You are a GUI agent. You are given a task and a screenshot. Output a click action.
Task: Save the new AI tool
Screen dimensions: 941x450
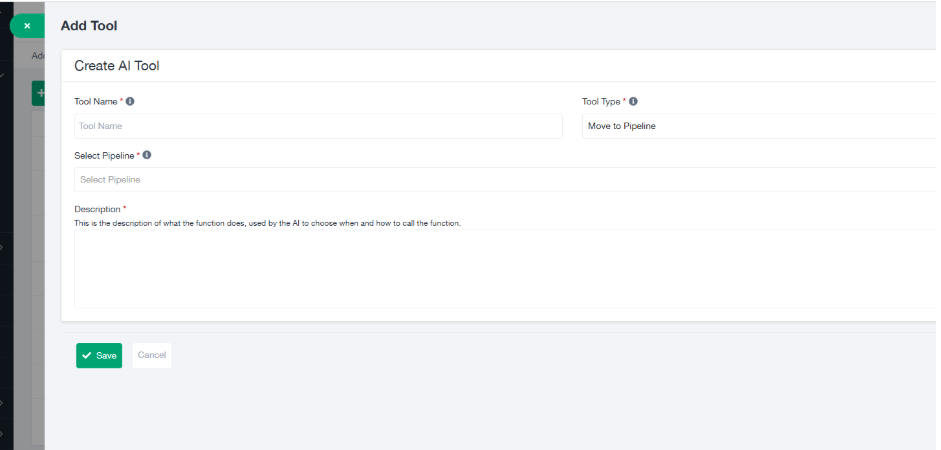(99, 356)
